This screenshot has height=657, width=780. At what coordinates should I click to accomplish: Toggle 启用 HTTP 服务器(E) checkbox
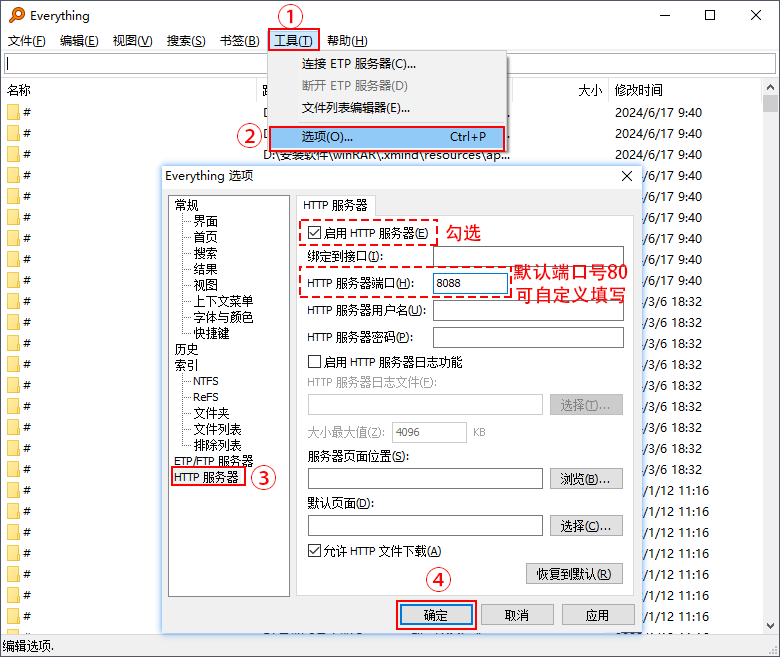point(314,233)
